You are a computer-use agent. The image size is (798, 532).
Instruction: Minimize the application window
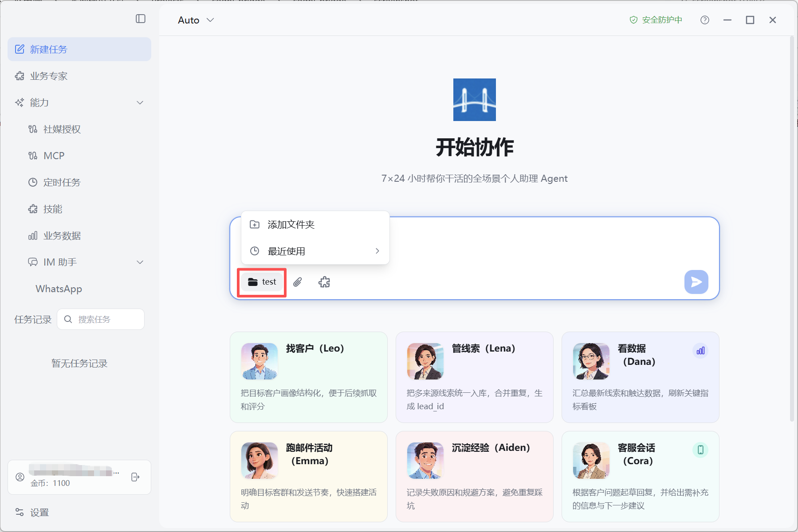pyautogui.click(x=727, y=20)
